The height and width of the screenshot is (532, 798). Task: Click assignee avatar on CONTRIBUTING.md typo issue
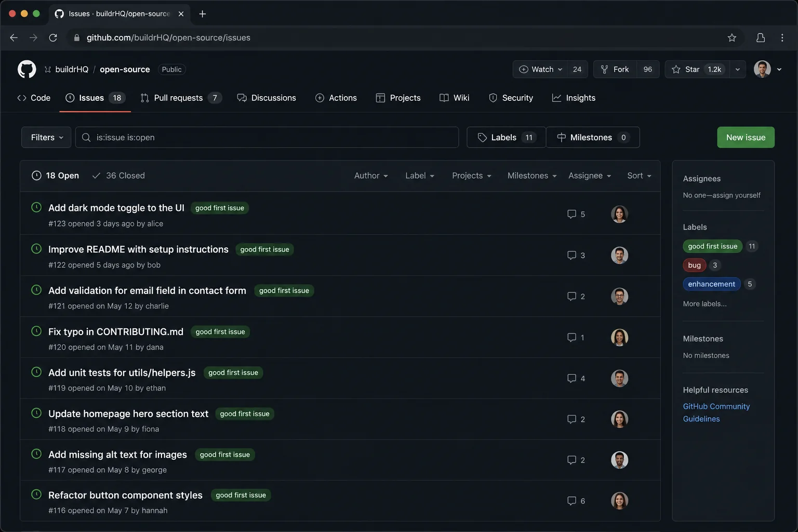click(x=619, y=337)
